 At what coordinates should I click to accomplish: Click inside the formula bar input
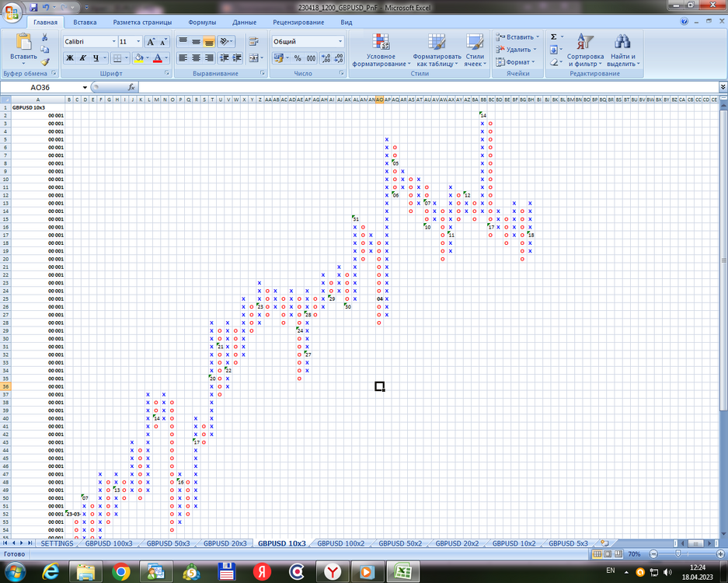click(x=427, y=87)
